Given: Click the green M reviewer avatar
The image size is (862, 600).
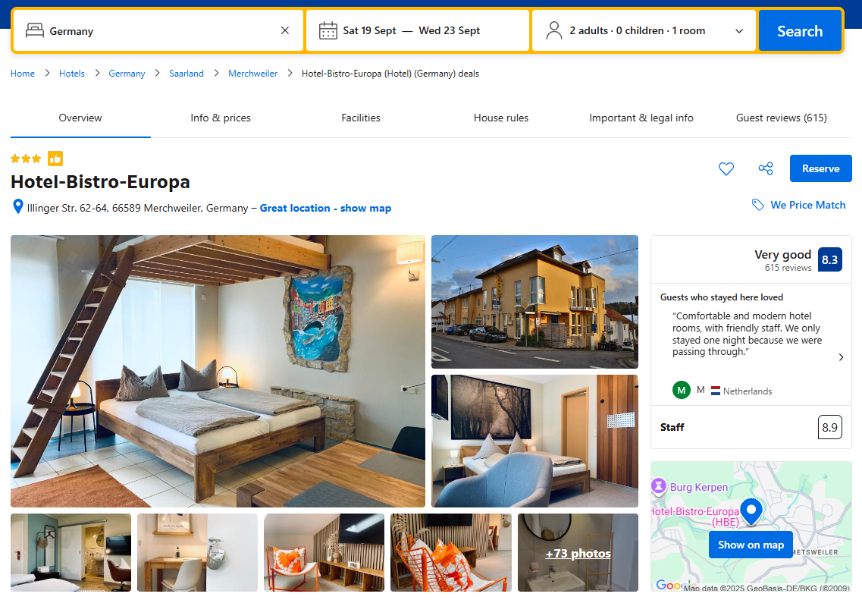Looking at the screenshot, I should (681, 390).
